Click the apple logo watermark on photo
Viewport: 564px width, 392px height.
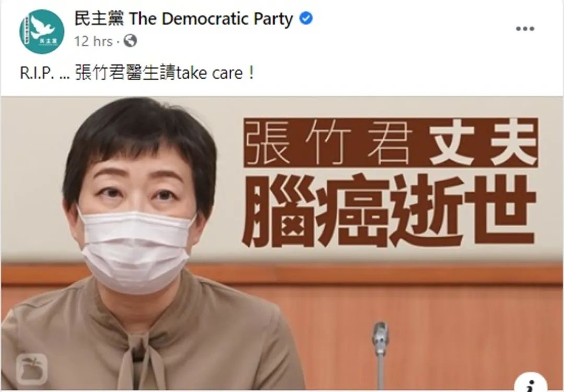pos(32,370)
